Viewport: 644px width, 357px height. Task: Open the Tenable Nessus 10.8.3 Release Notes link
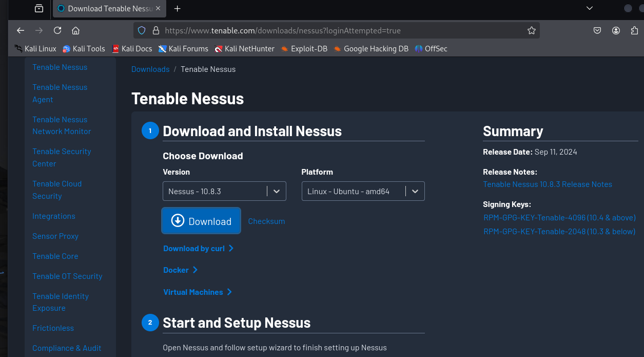(x=548, y=184)
